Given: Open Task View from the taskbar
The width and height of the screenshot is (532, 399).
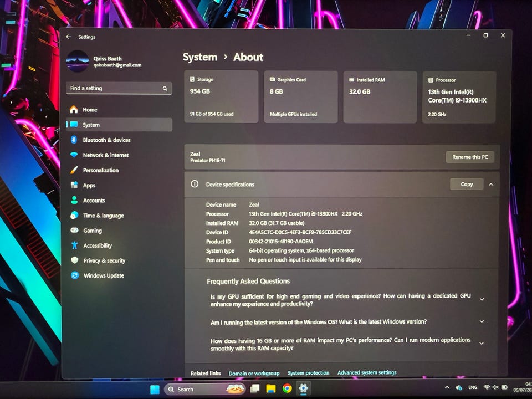Looking at the screenshot, I should click(x=254, y=389).
